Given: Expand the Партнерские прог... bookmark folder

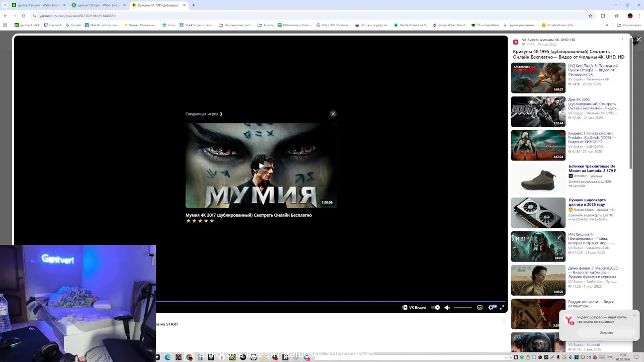Looking at the screenshot, I should pos(235,25).
